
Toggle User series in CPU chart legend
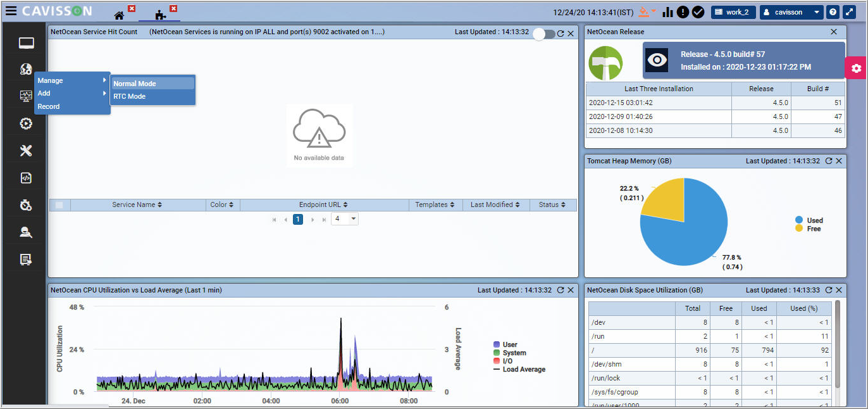[505, 344]
